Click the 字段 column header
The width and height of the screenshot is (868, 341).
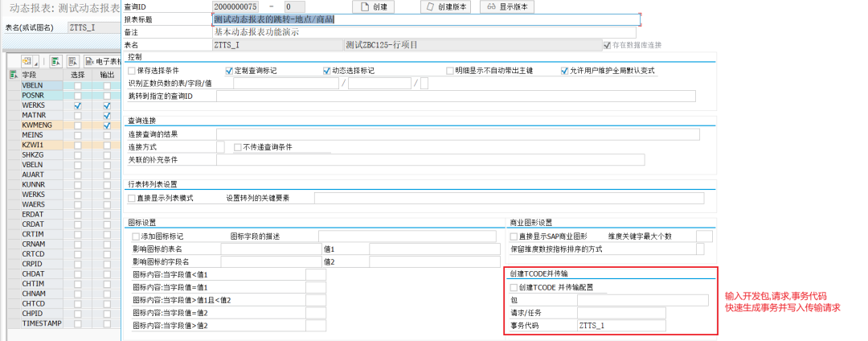click(x=42, y=75)
